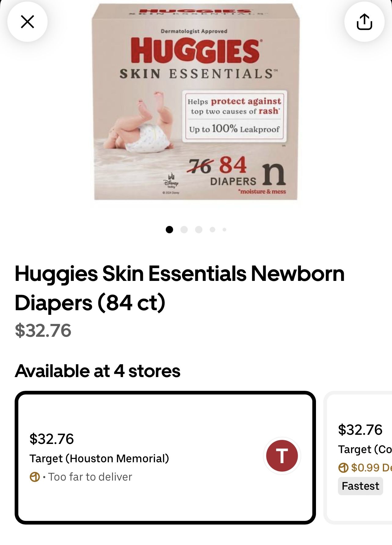Tap the Fastest tag on second store
Viewport: 392px width, 545px height.
coord(360,486)
